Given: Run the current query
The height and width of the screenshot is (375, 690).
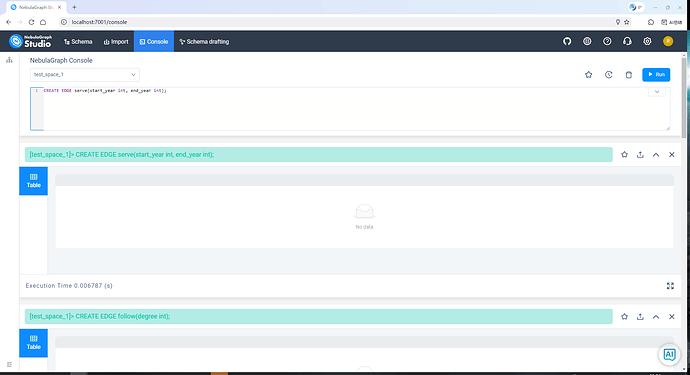Looking at the screenshot, I should 656,75.
